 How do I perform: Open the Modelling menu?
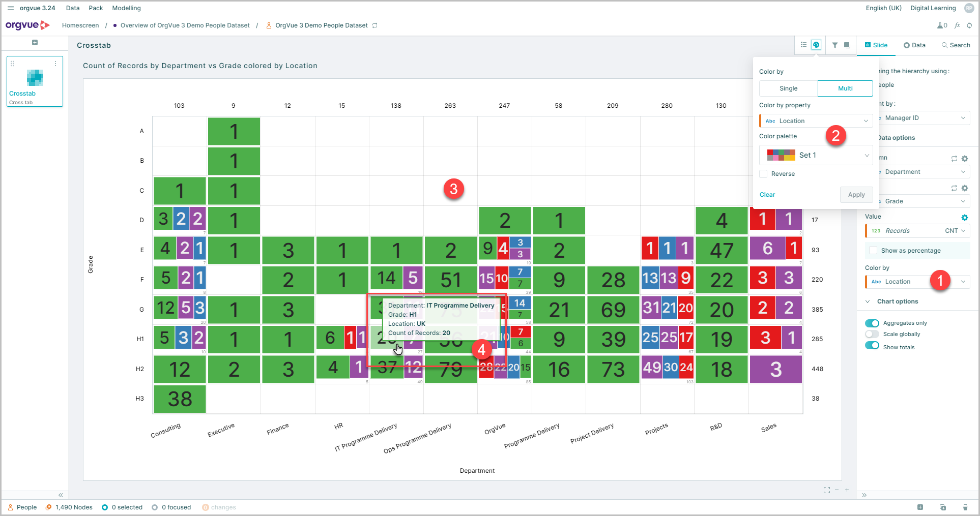[x=126, y=8]
